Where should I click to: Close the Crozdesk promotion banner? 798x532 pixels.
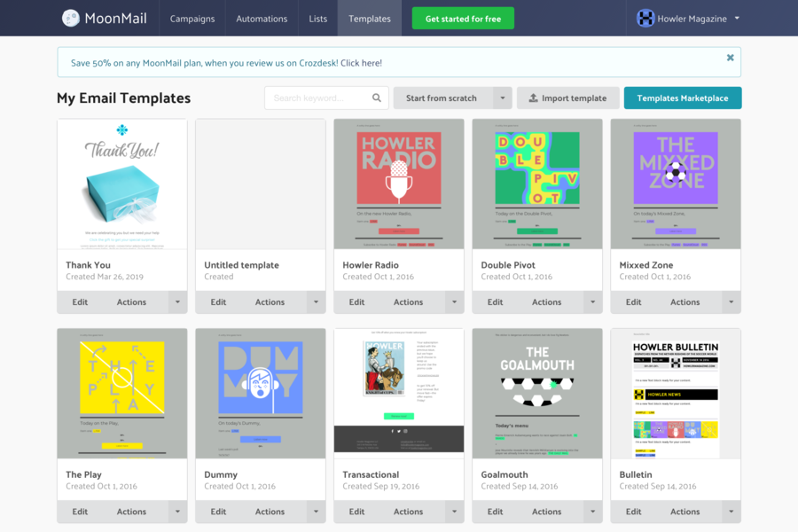pyautogui.click(x=730, y=58)
